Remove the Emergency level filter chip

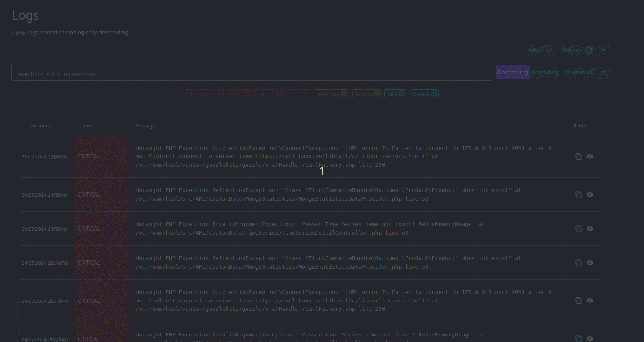218,94
